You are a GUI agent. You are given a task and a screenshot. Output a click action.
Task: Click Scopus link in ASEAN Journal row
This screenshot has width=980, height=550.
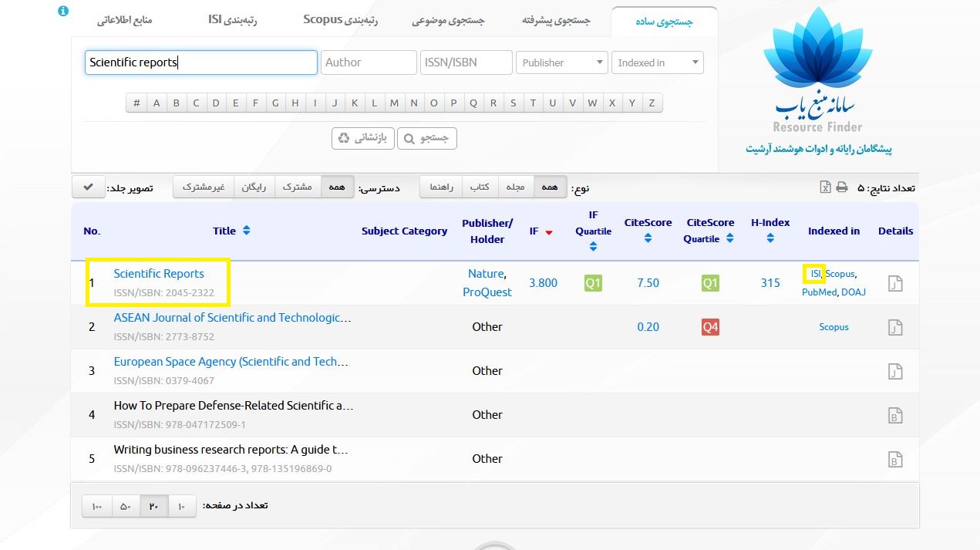pos(834,327)
